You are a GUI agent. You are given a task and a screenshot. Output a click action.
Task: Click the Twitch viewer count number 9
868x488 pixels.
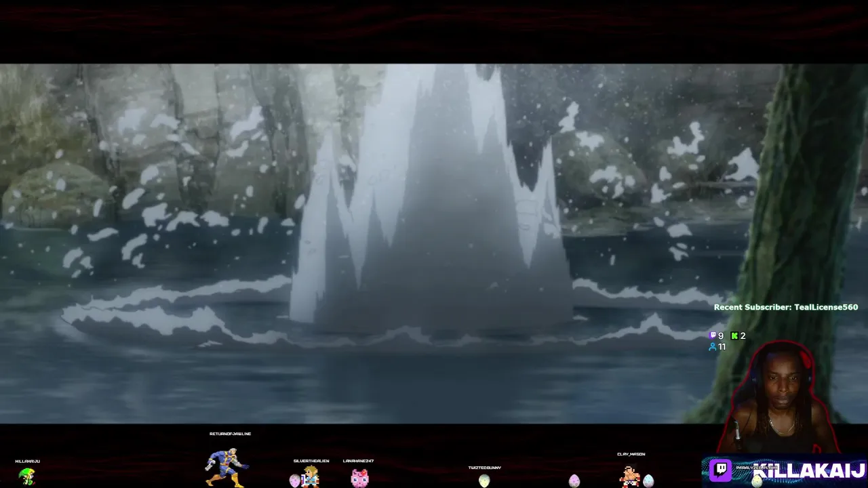(x=721, y=335)
